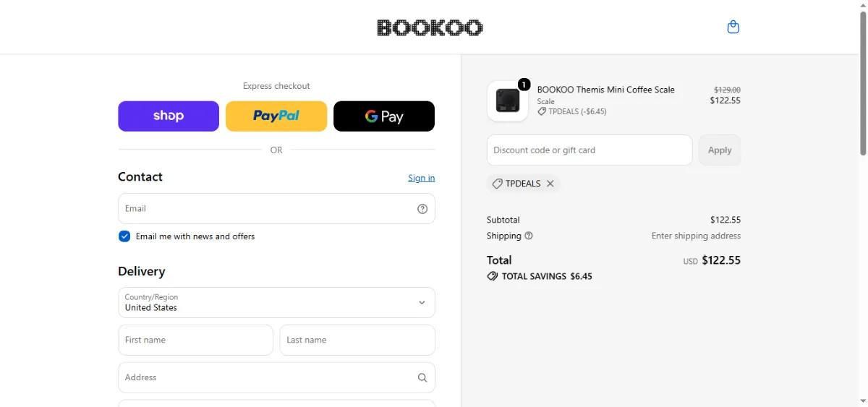Remove the TPDEALS discount code
The width and height of the screenshot is (868, 407).
coord(550,184)
